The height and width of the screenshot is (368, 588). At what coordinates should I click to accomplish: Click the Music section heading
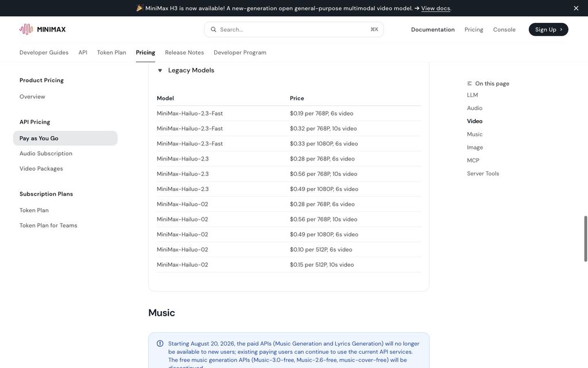click(161, 313)
